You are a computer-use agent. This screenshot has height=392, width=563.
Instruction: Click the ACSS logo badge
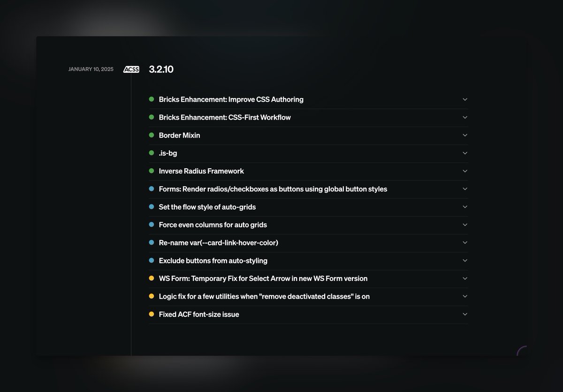[x=131, y=69]
